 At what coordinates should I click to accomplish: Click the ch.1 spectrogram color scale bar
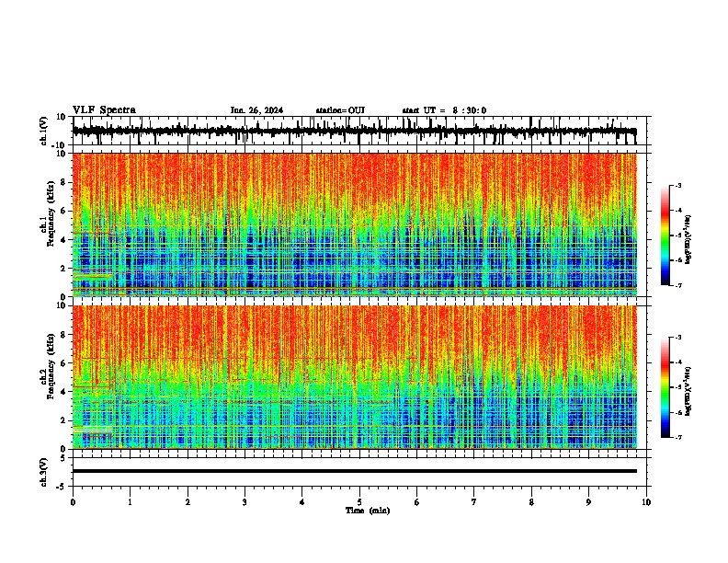tap(665, 236)
